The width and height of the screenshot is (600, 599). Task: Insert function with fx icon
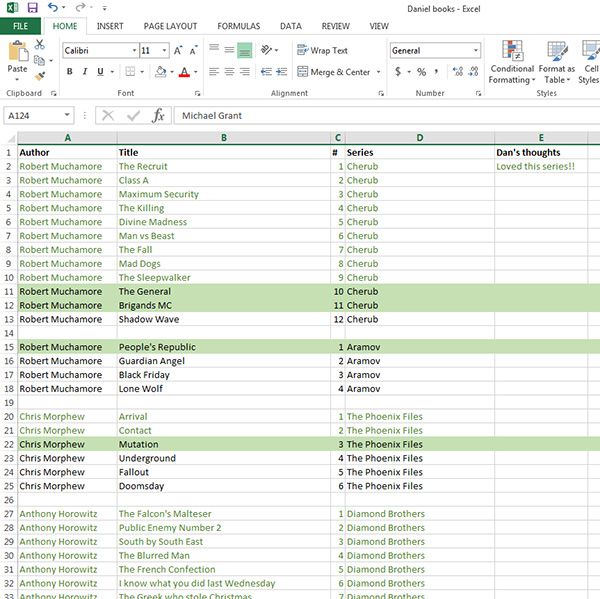coord(158,115)
